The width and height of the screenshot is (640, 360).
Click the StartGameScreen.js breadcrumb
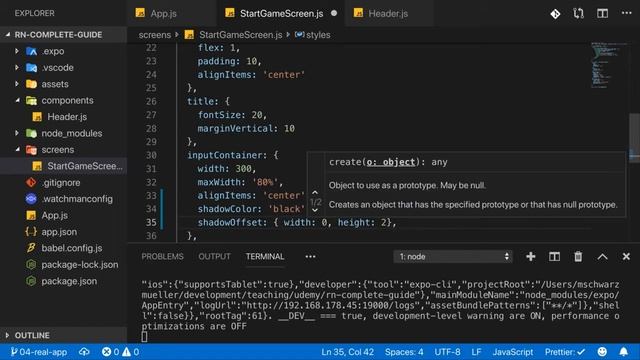click(240, 35)
